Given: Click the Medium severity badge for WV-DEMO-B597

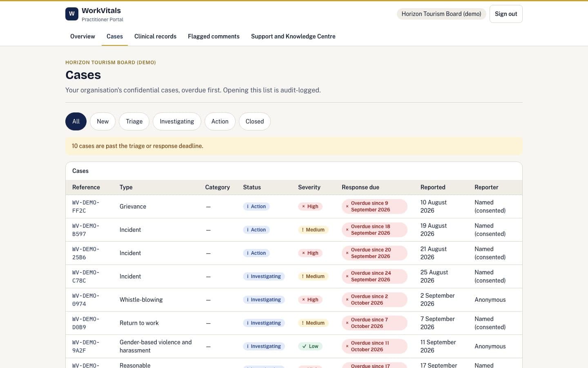Looking at the screenshot, I should click(313, 230).
